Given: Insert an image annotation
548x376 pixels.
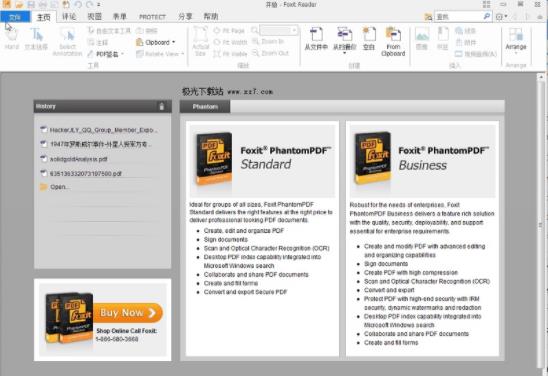Looking at the screenshot, I should (x=422, y=39).
